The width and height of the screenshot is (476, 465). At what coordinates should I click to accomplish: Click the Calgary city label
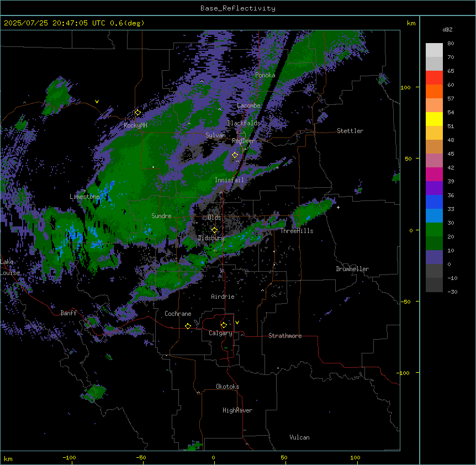(x=220, y=333)
